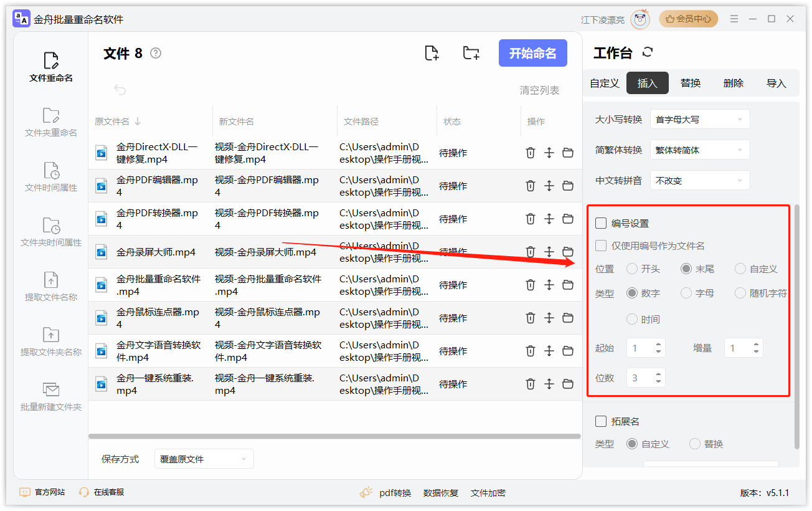Select 时间 numbering type radio
812x511 pixels.
pos(632,319)
